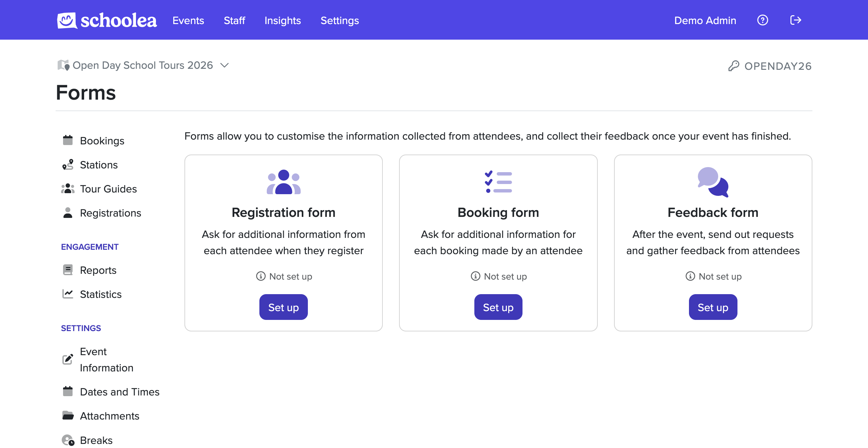The image size is (868, 448).
Task: Select the Statistics chart icon
Action: tap(68, 294)
